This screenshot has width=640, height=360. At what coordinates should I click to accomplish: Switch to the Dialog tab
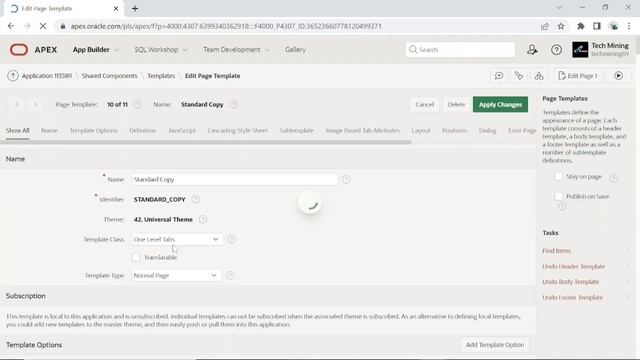point(487,131)
